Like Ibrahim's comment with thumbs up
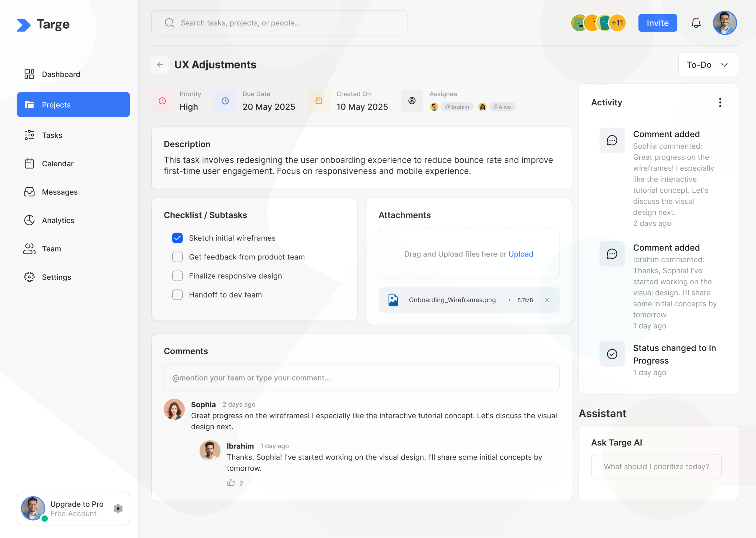This screenshot has width=756, height=538. coord(231,483)
